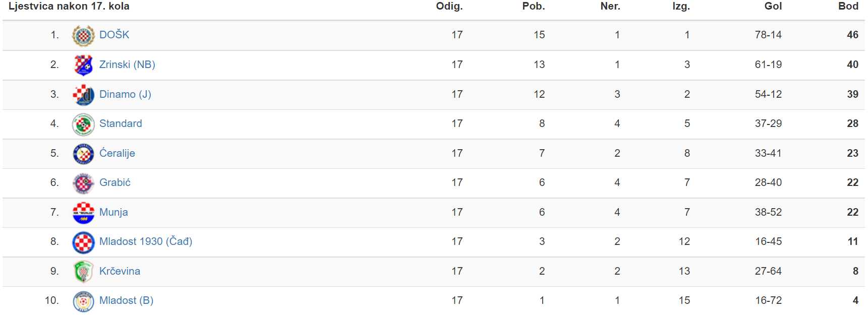The width and height of the screenshot is (868, 318).
Task: Click the Mladost 1930 (Čađ) checkered crest
Action: (83, 242)
